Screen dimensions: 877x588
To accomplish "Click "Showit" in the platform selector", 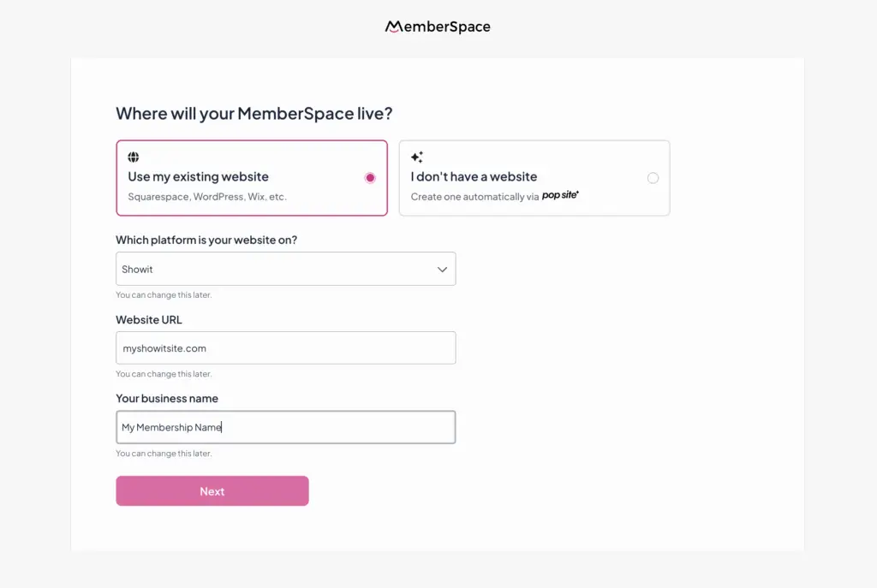I will (138, 269).
